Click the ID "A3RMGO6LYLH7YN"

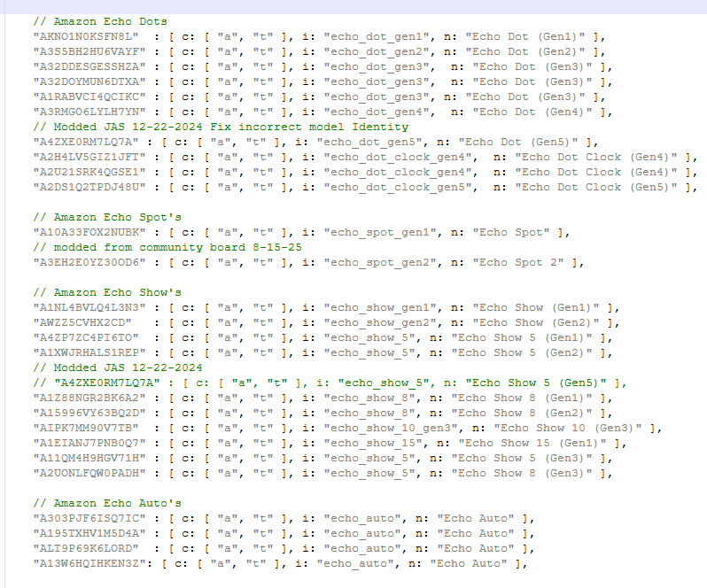click(89, 112)
